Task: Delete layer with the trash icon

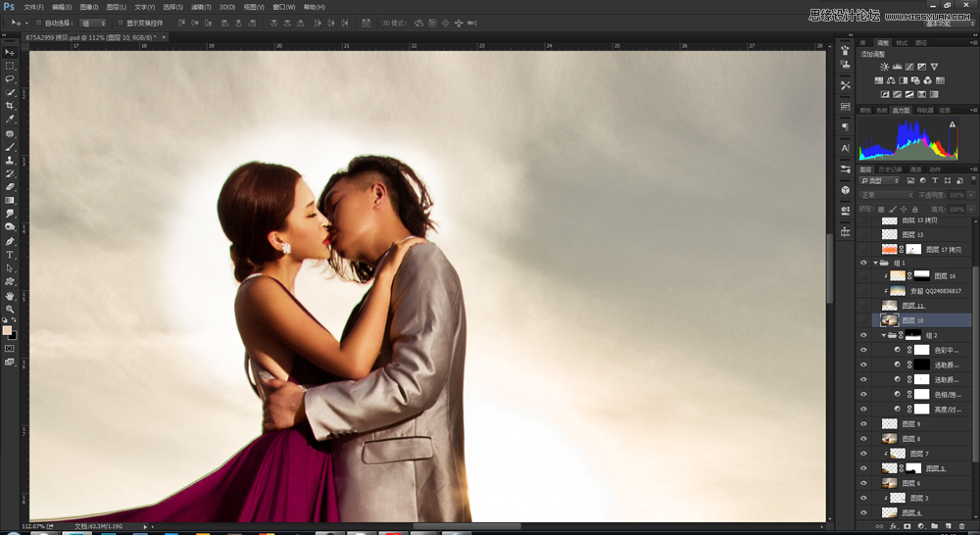Action: point(962,527)
